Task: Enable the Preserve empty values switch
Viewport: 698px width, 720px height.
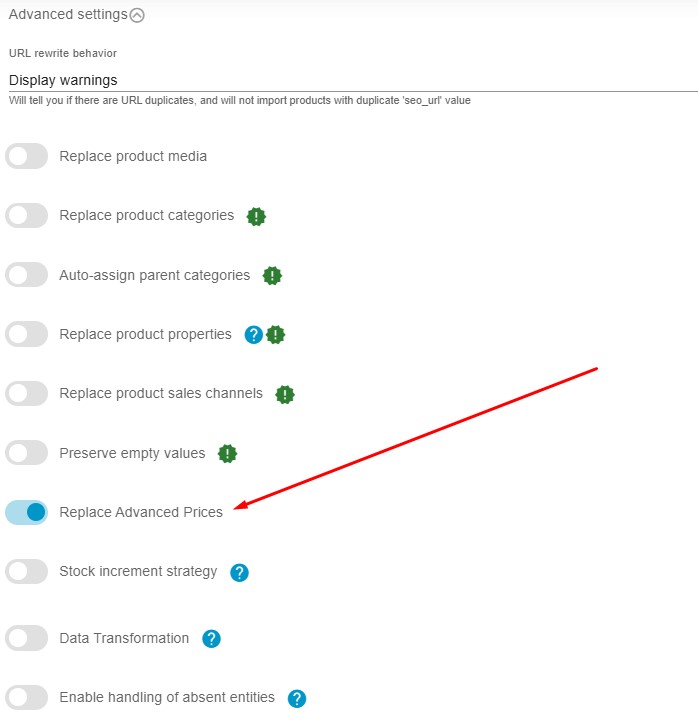Action: (27, 454)
